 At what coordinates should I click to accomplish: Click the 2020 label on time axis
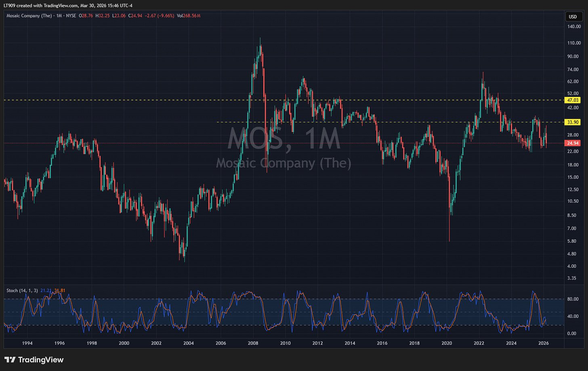pos(447,344)
